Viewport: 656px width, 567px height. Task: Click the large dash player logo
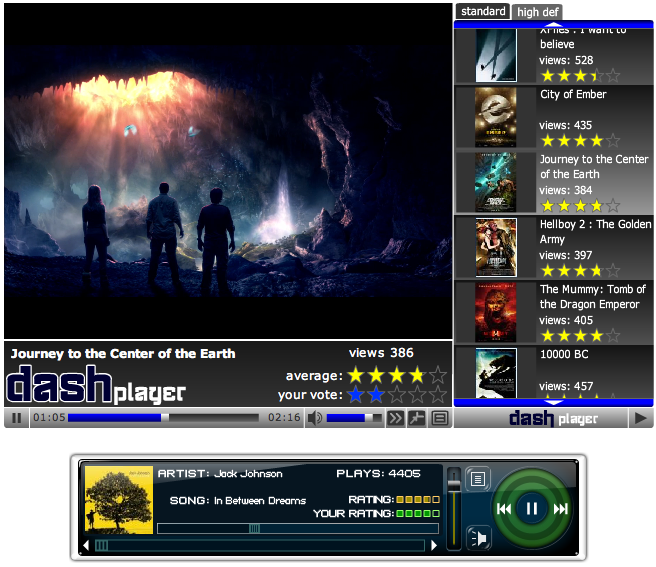pyautogui.click(x=96, y=384)
